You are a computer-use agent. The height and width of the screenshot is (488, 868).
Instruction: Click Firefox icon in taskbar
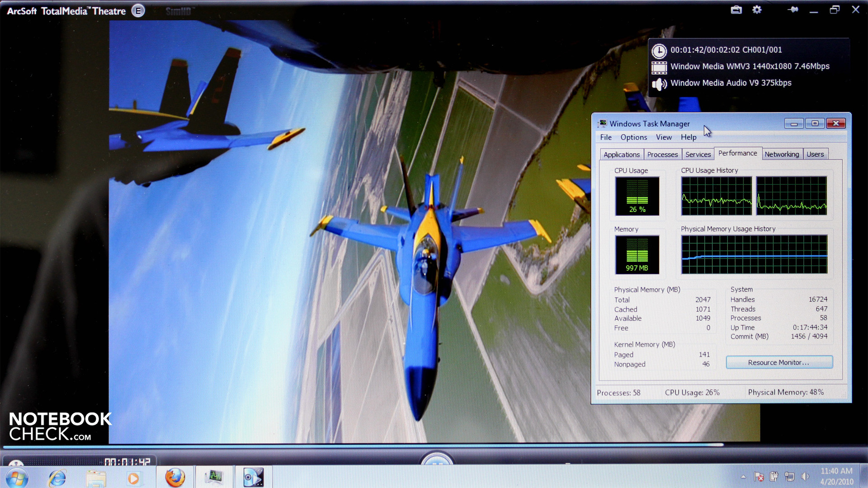tap(175, 477)
